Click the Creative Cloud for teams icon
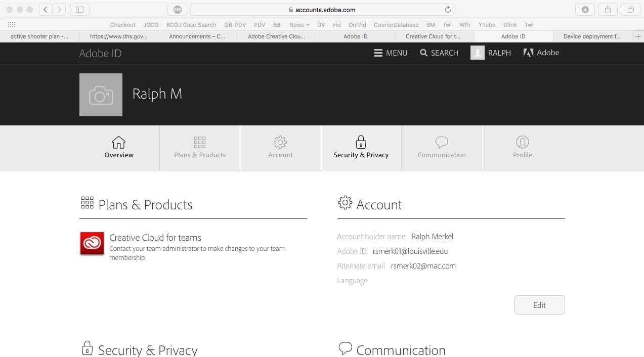 [92, 243]
